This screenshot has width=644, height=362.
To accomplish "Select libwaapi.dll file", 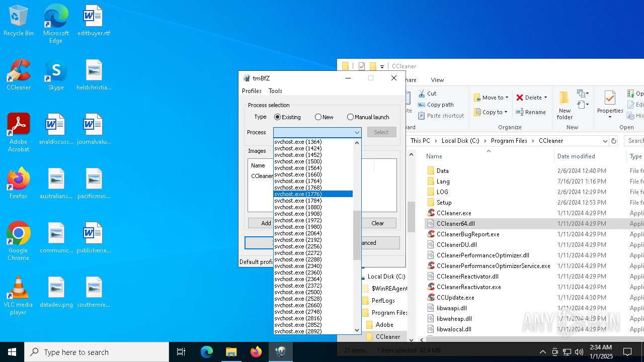I will (x=451, y=308).
